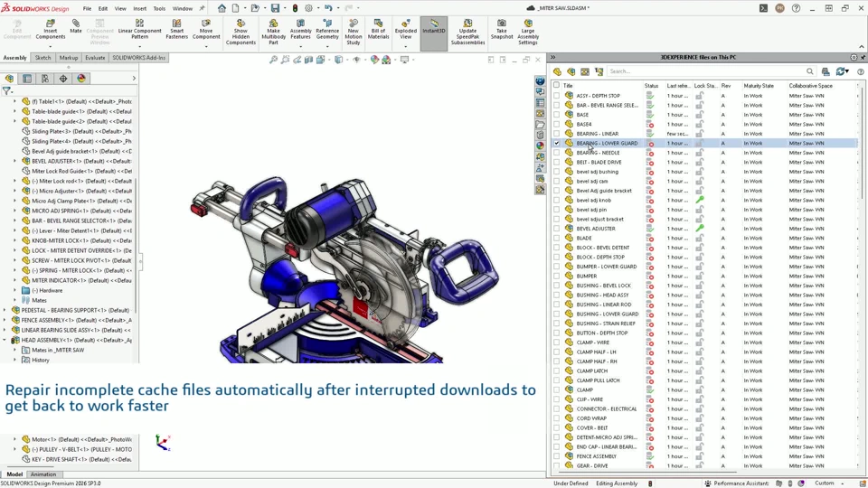Check the ASSY - DEPTH STOP checkbox
Image resolution: width=868 pixels, height=488 pixels.
coord(556,96)
